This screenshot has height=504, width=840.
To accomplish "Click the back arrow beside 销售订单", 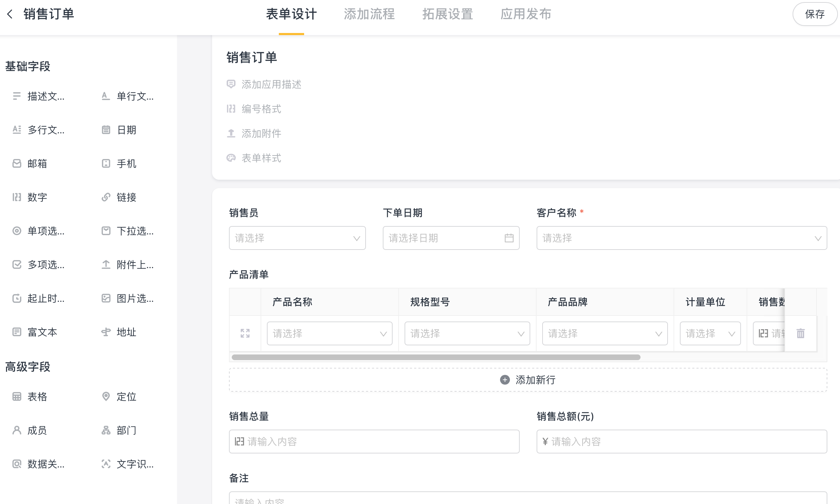I will point(10,14).
